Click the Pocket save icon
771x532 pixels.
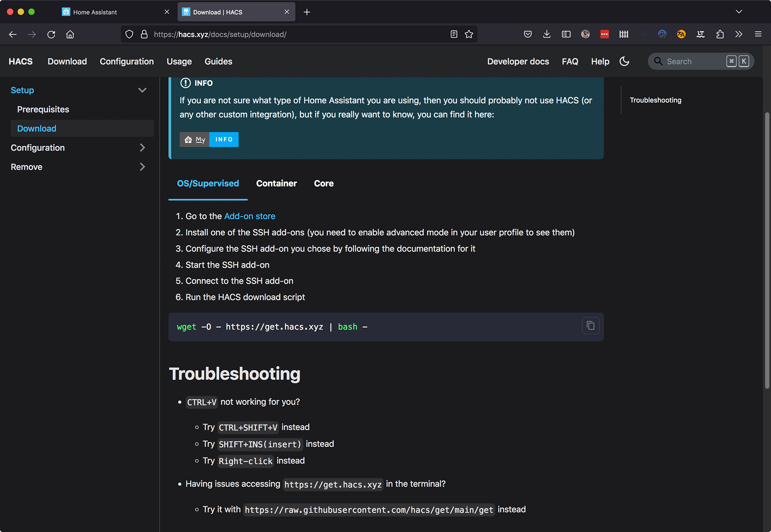point(528,35)
